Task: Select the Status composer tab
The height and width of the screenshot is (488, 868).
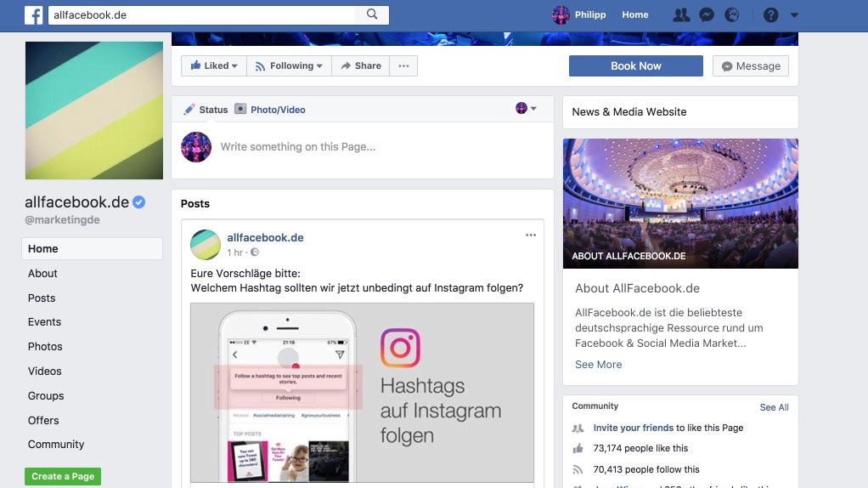Action: pyautogui.click(x=206, y=110)
